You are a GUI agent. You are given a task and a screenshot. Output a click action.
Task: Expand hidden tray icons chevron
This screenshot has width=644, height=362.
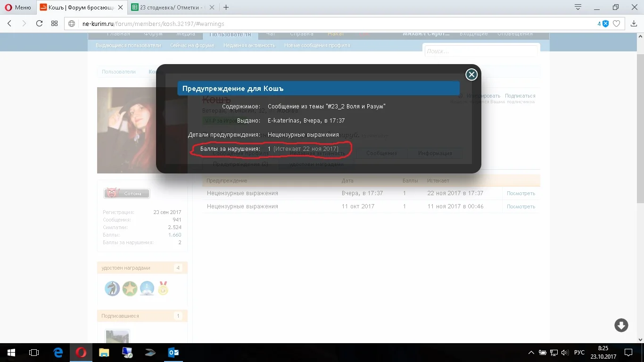tap(531, 352)
